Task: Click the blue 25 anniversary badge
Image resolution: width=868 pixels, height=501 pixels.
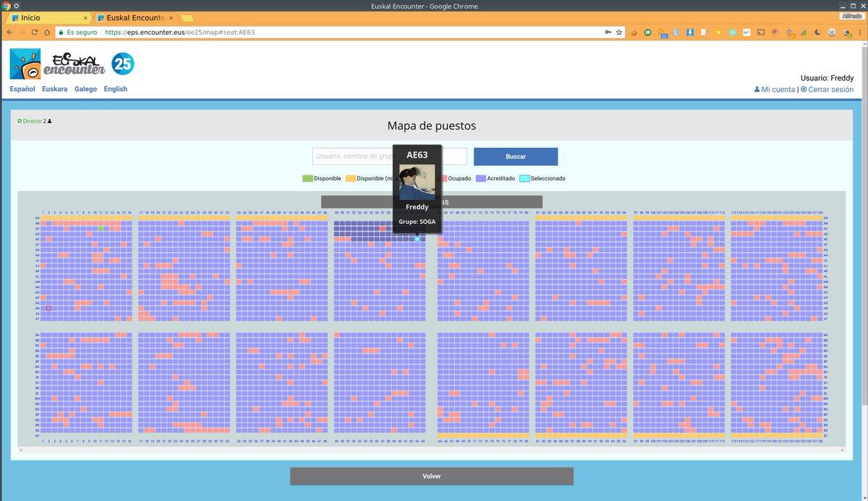Action: point(123,64)
